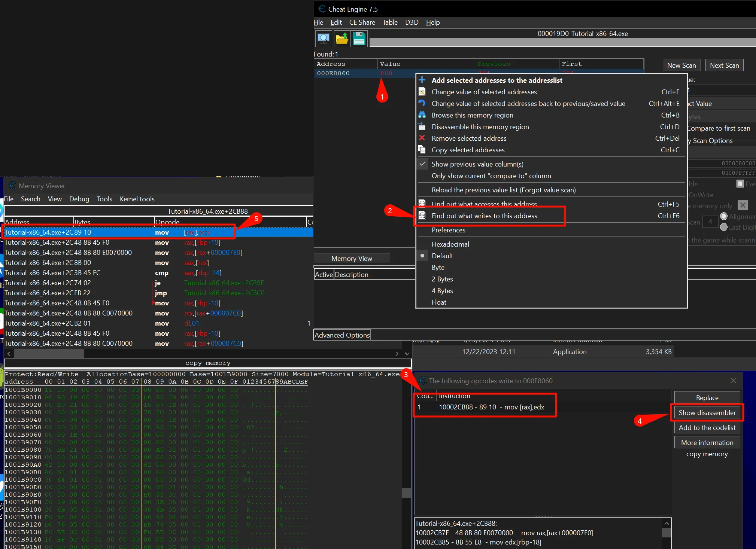Click the Copy selected addresses icon

(422, 150)
